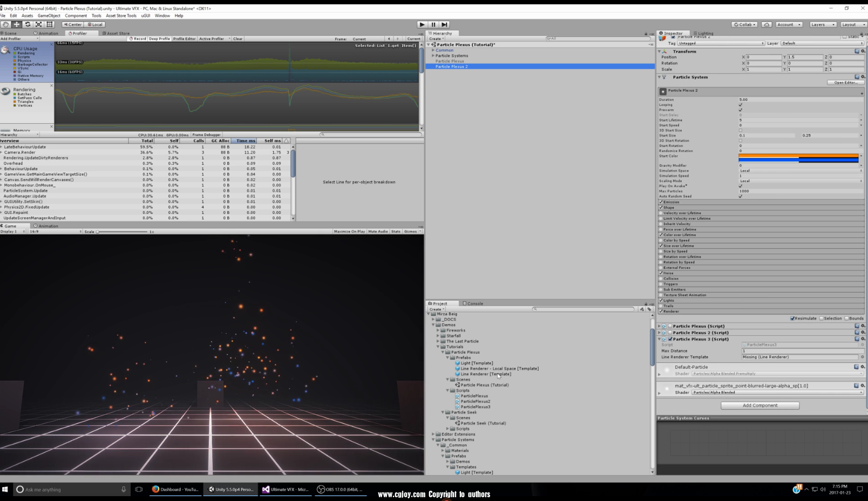
Task: Open Task View on taskbar
Action: pyautogui.click(x=139, y=489)
